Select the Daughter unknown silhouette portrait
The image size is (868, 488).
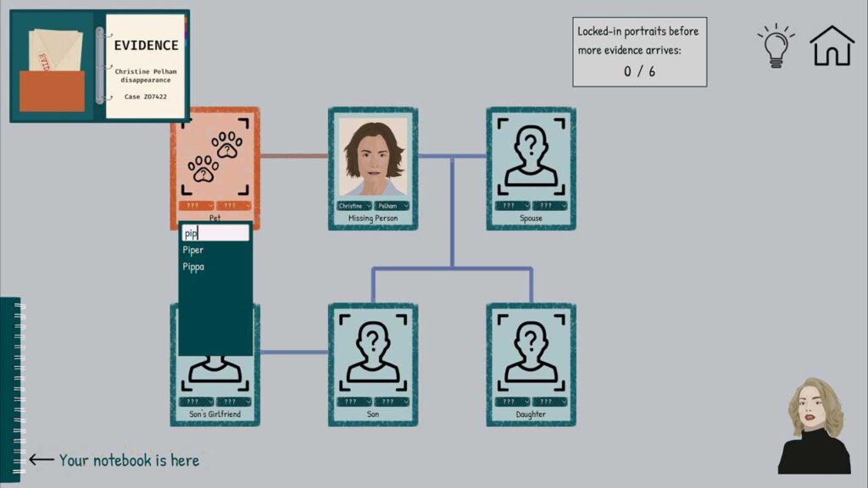[531, 351]
